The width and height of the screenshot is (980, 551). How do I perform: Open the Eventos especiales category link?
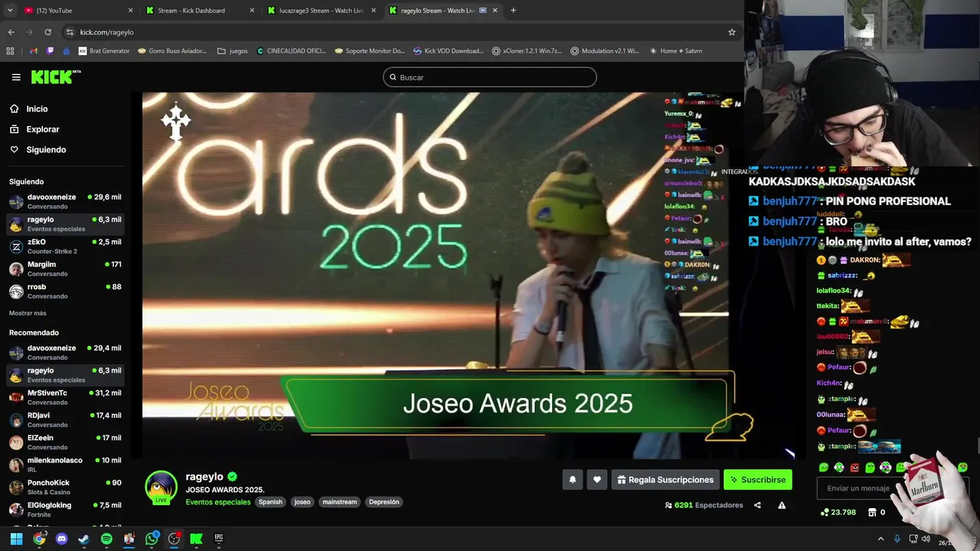218,502
